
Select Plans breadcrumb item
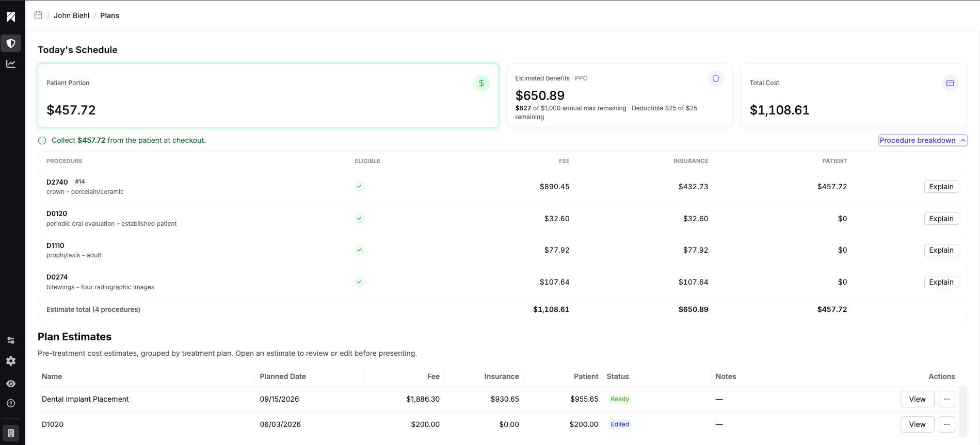click(x=109, y=15)
